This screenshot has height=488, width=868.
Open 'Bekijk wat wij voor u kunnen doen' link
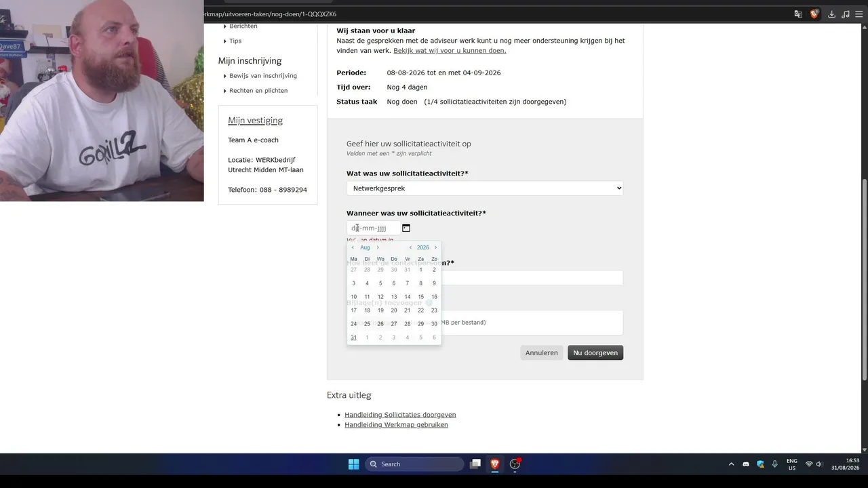(x=450, y=50)
